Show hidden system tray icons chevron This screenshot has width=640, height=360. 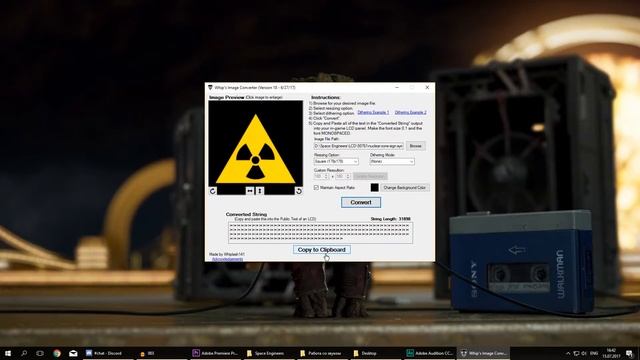click(568, 353)
